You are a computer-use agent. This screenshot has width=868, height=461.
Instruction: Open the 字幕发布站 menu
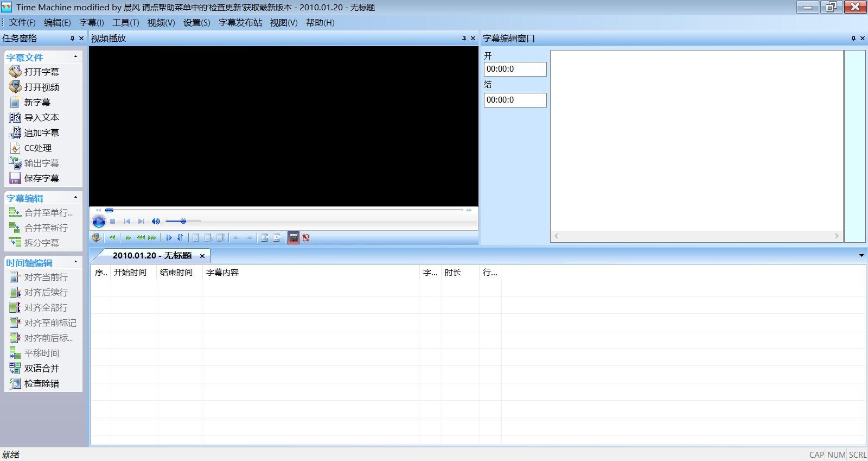pos(240,23)
